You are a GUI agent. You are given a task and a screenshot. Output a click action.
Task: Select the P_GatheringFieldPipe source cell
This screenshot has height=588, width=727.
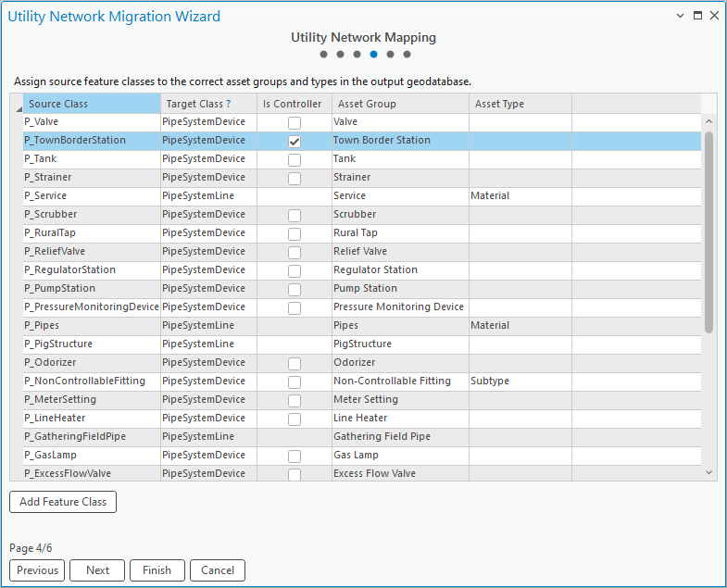click(x=92, y=437)
